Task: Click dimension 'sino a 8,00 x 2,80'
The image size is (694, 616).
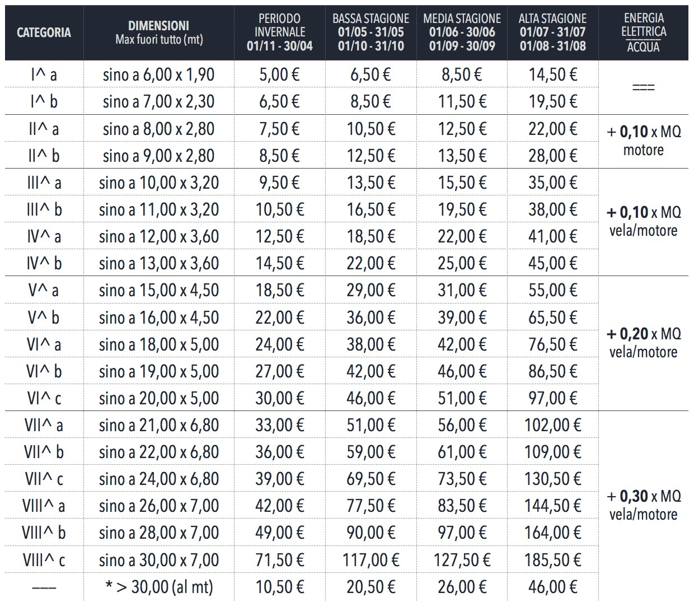Action: [x=159, y=129]
